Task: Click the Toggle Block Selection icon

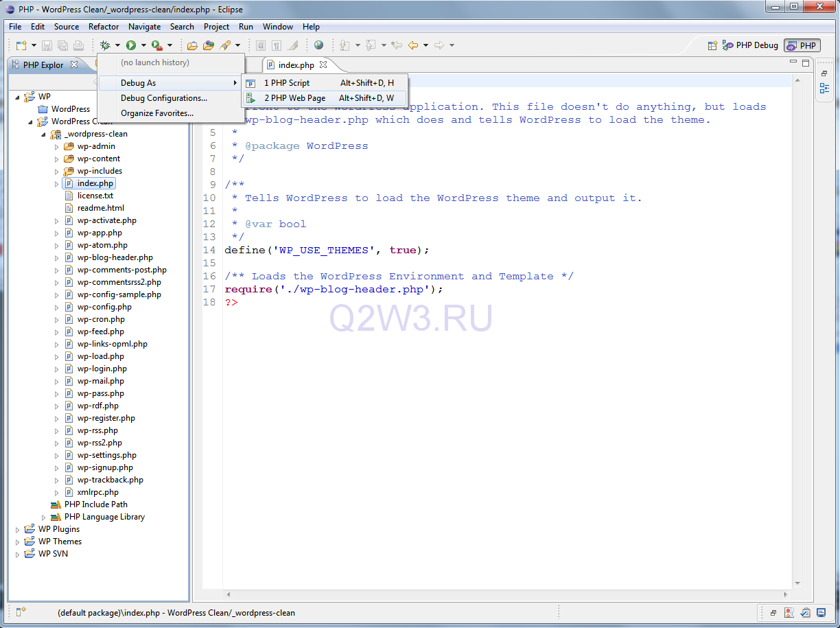Action: click(261, 45)
